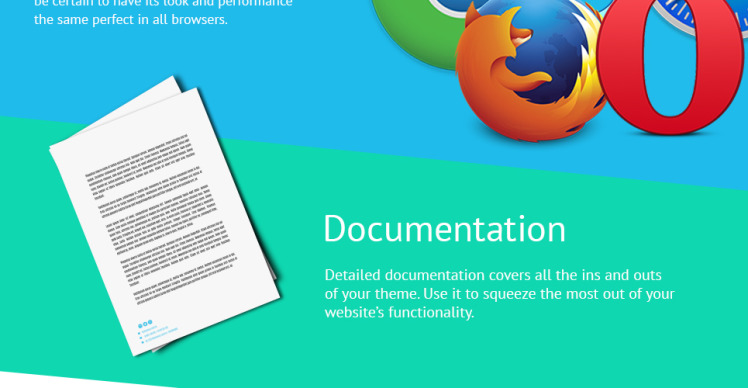The height and width of the screenshot is (388, 748).
Task: Click the Firefox browser logo
Action: (530, 71)
